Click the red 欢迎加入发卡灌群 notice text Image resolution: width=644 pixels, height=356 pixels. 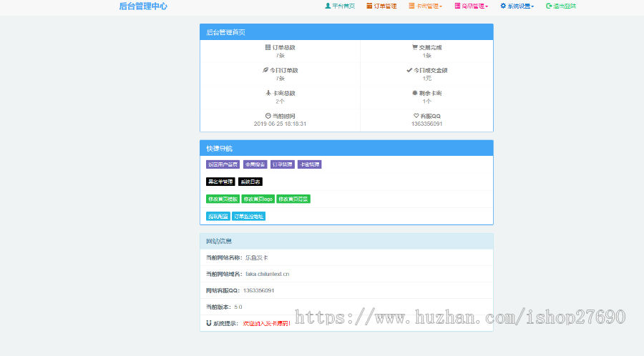267,323
